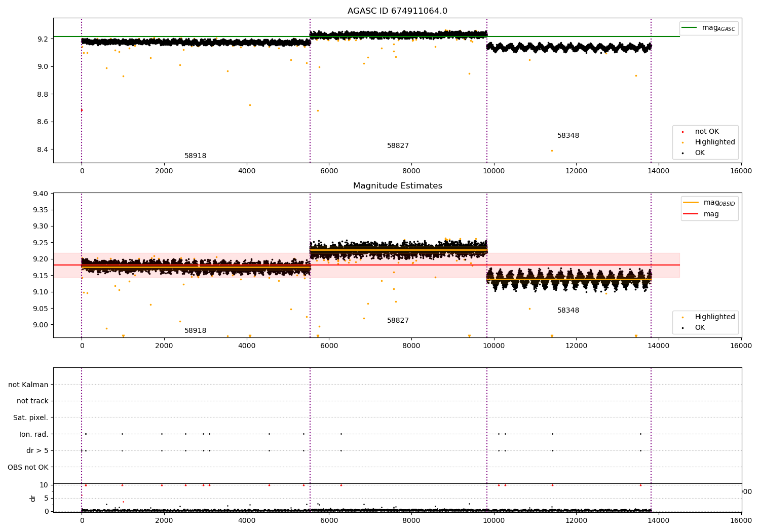The height and width of the screenshot is (532, 760).
Task: Click the orange mag OBSID line in the 58348 segment
Action: 569,279
